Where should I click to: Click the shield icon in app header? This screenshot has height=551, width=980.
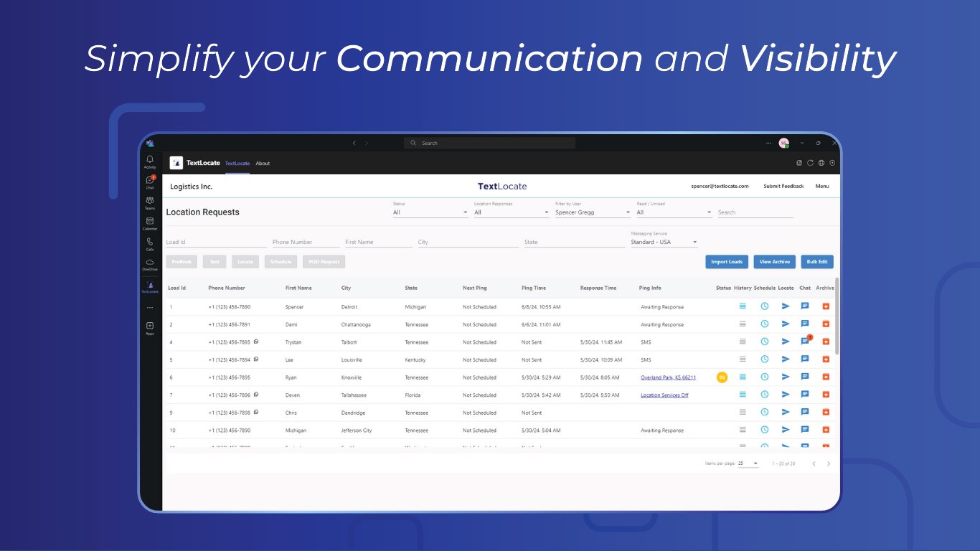tap(832, 163)
